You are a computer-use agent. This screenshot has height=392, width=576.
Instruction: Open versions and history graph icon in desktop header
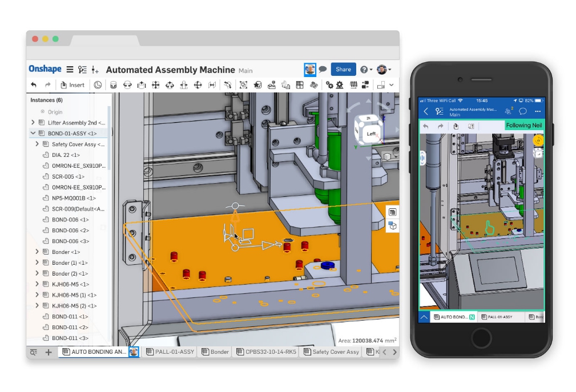83,70
